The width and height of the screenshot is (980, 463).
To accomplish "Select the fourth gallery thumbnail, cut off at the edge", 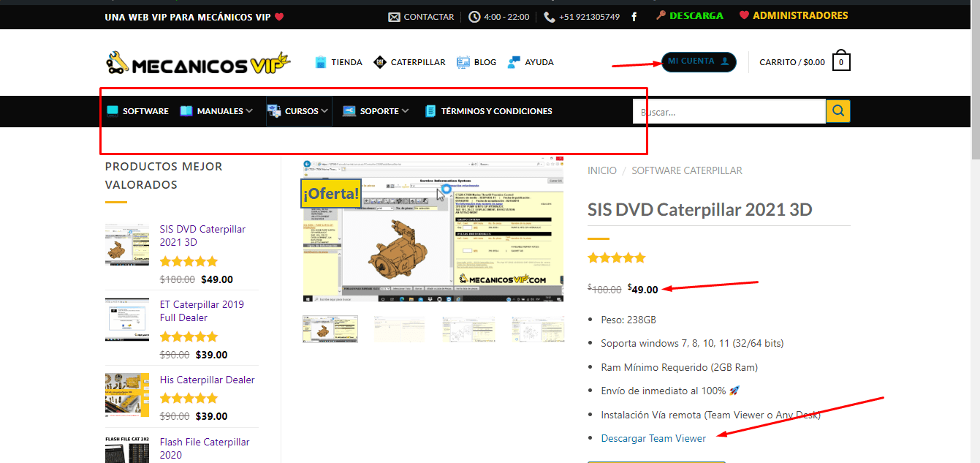I will coord(538,329).
